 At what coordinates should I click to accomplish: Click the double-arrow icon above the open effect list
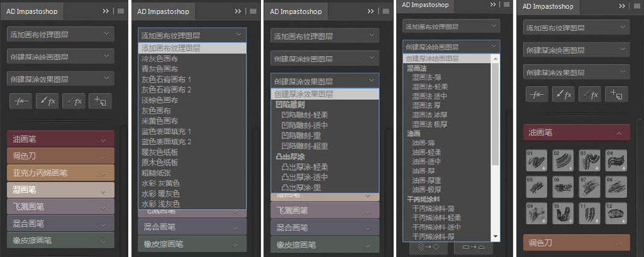pyautogui.click(x=371, y=11)
